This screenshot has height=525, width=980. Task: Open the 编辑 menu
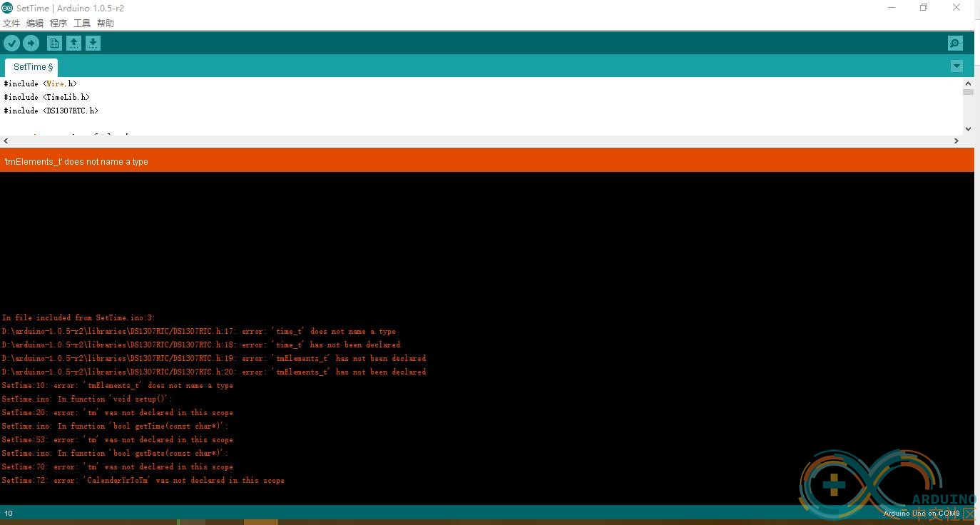[x=35, y=24]
